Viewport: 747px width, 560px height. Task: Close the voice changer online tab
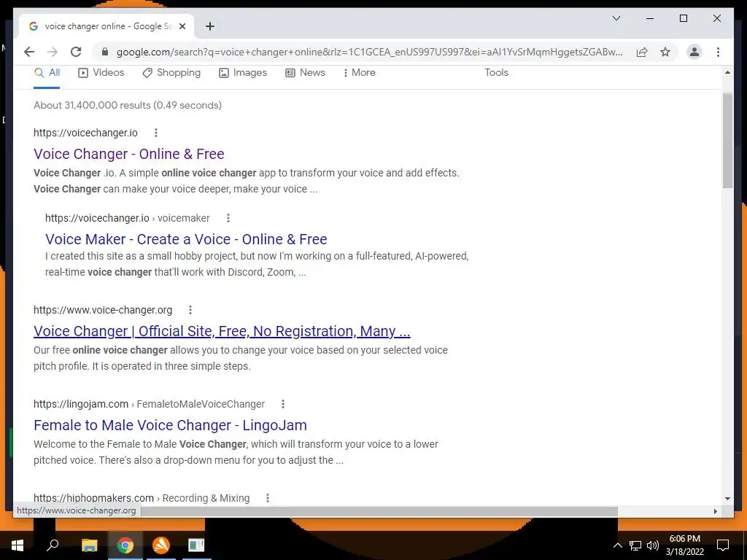click(182, 26)
